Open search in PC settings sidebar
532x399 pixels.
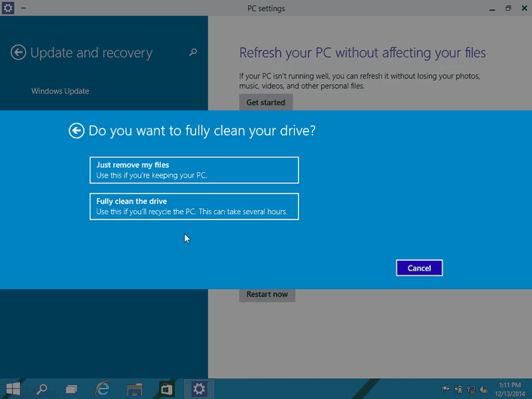(x=193, y=53)
